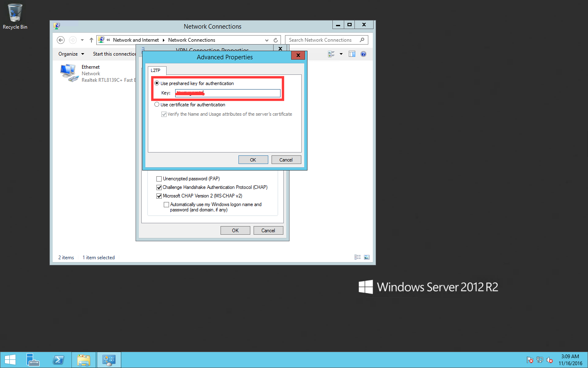This screenshot has width=588, height=368.
Task: Expand the breadcrumb arrow after Network and Internet
Action: [x=163, y=40]
